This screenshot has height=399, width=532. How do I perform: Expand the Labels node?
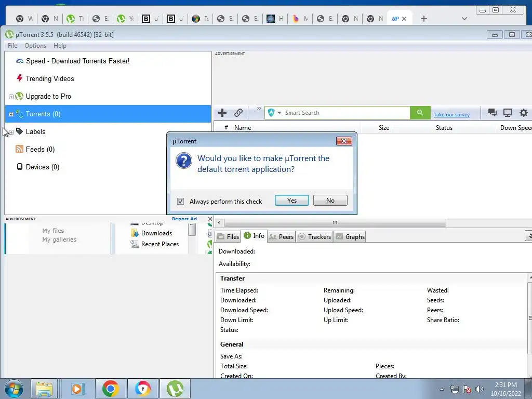[x=11, y=132]
